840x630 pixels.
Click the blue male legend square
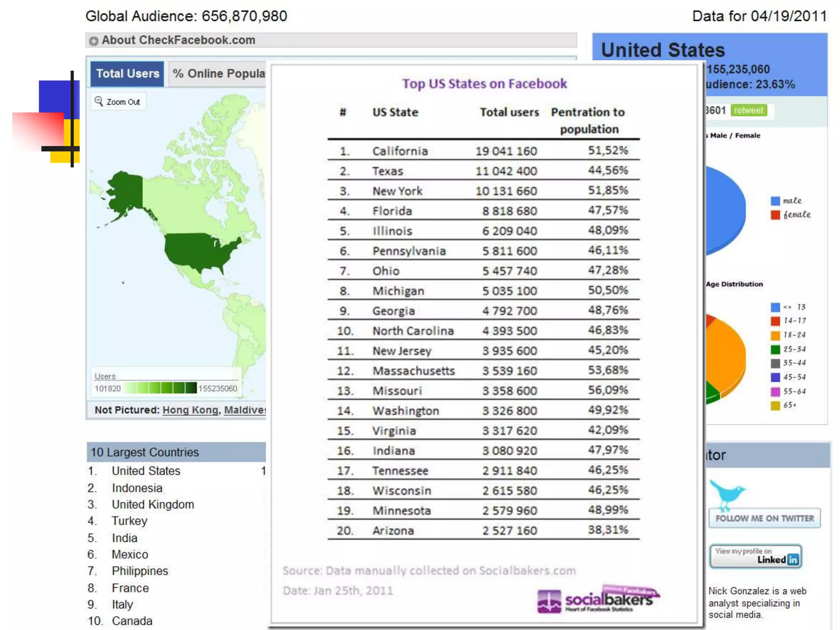(775, 201)
